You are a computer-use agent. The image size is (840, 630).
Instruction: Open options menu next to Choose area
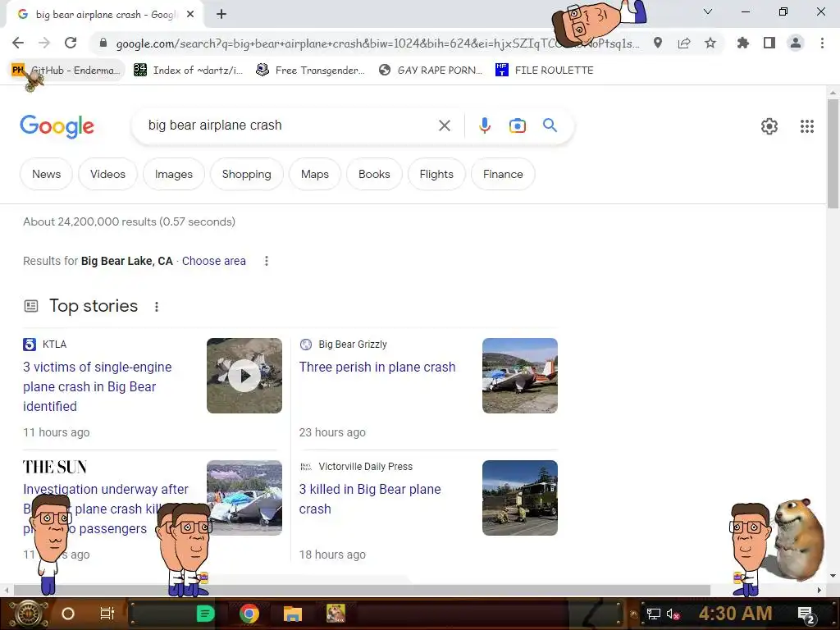pos(267,261)
